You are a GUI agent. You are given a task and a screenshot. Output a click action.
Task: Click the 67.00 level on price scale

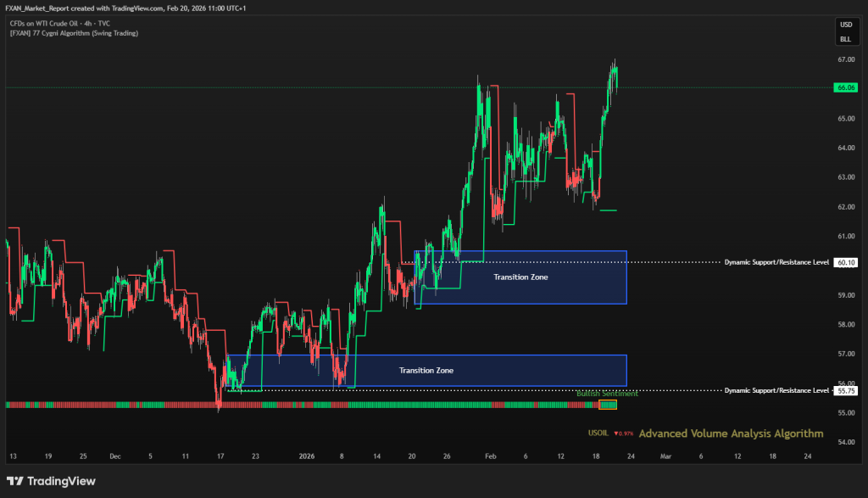click(x=845, y=59)
